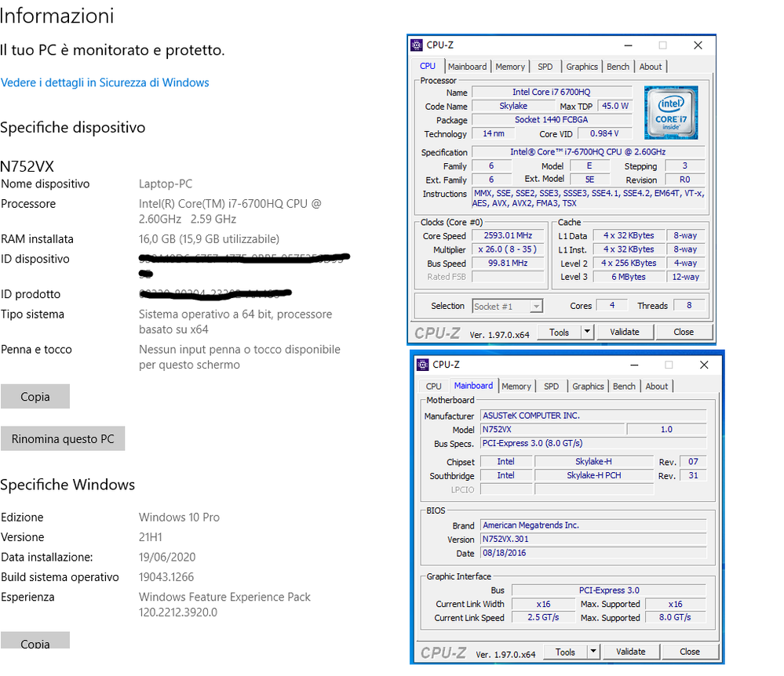Open Memory tab in top CPU-Z window
The image size is (784, 676).
510,67
